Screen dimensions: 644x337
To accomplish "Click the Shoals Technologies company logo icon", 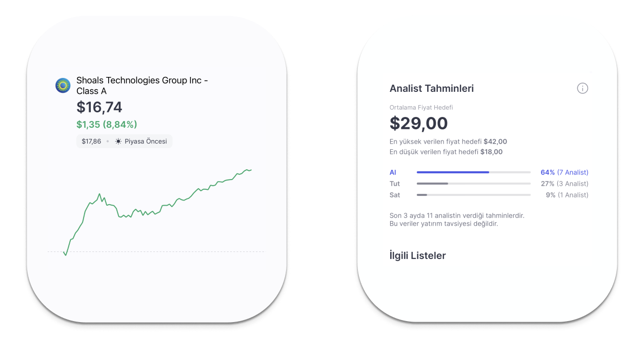I will (x=63, y=85).
